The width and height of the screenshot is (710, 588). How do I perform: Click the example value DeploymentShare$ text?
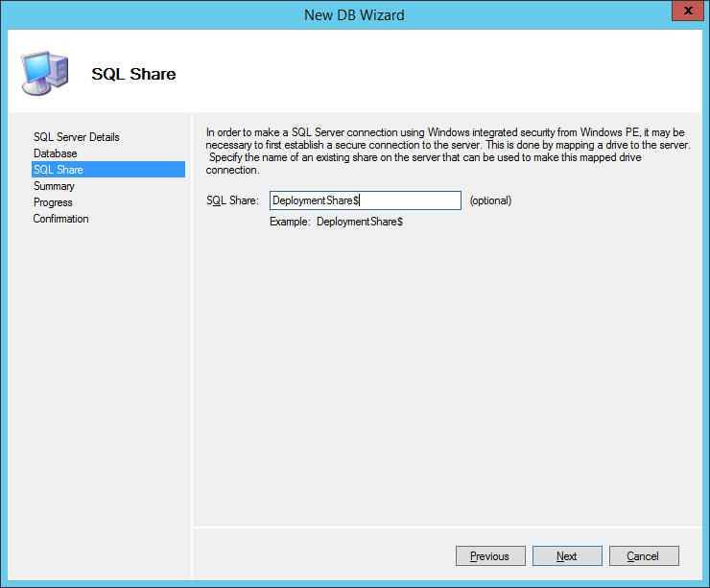pos(360,222)
